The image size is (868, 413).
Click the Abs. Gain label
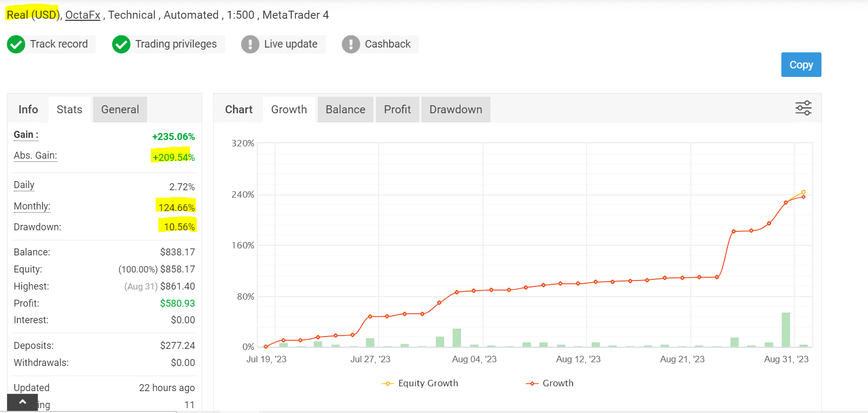point(35,155)
